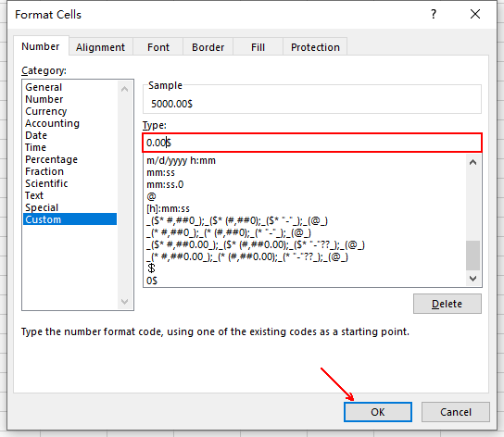Go to the Border tab

(x=208, y=47)
